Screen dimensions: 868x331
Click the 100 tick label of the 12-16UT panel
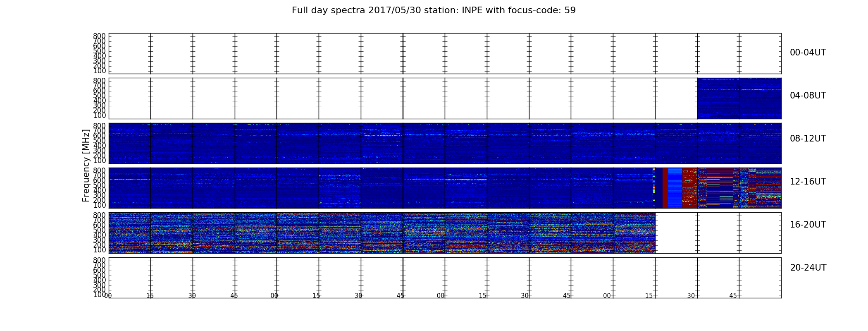tap(99, 205)
